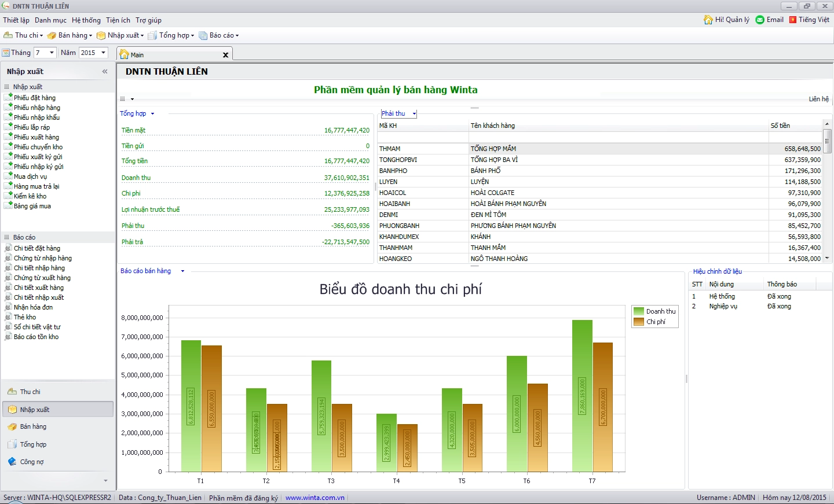
Task: Click the Mã KH filter input field
Action: pyautogui.click(x=423, y=137)
